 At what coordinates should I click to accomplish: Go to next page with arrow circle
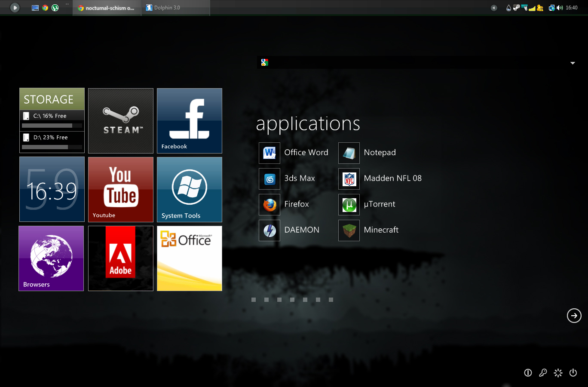pyautogui.click(x=574, y=316)
